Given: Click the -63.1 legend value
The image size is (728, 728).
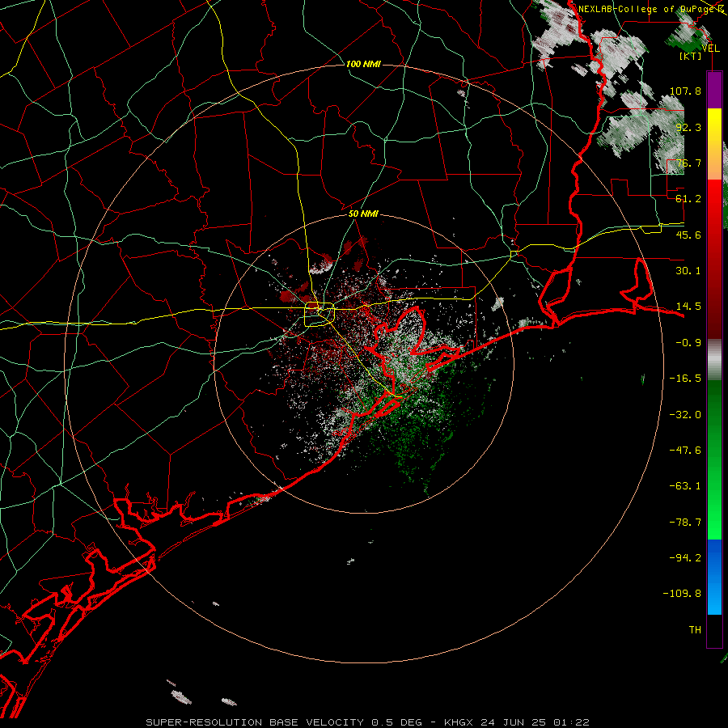Looking at the screenshot, I should coord(685,486).
